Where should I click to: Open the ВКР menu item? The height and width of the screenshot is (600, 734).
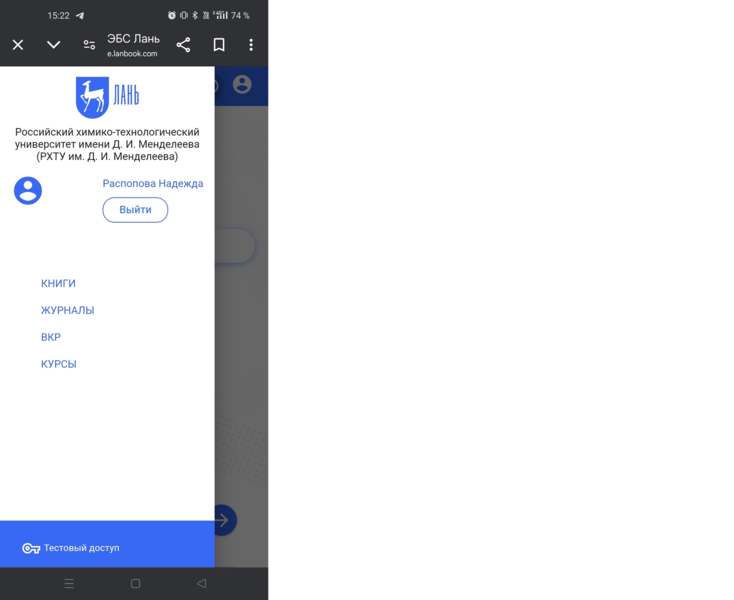[51, 338]
